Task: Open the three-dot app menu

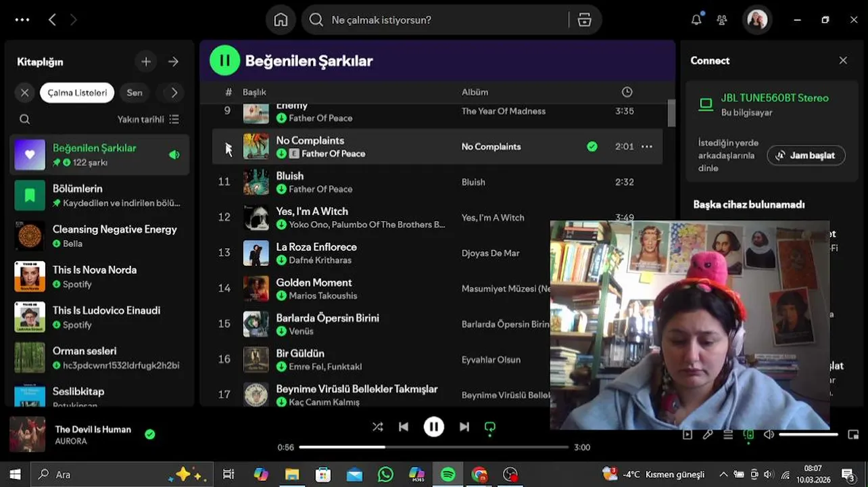Action: point(22,20)
